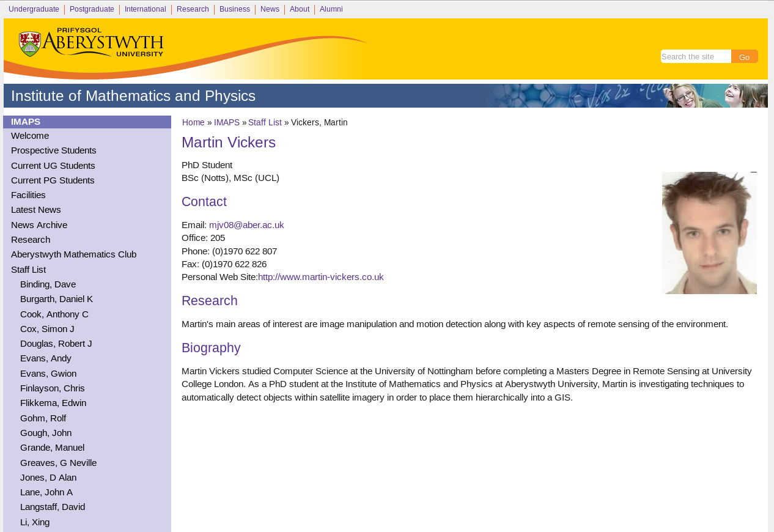Click the Office: 205 text
This screenshot has width=774, height=532.
coord(204,238)
